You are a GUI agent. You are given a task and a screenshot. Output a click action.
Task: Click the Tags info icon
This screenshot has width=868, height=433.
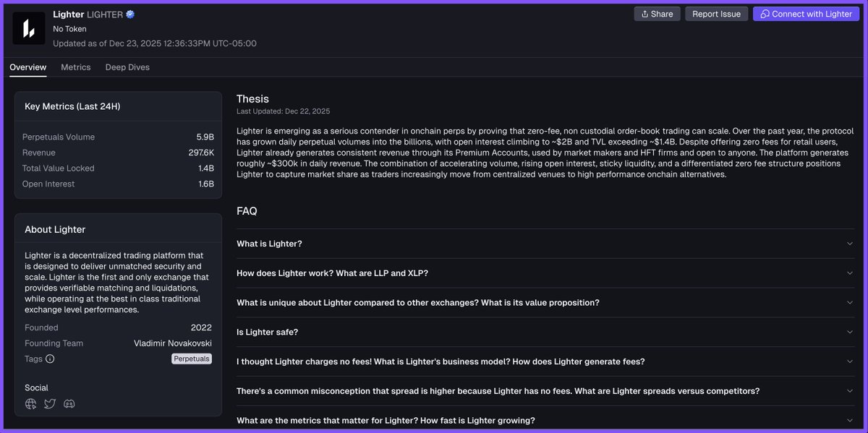(50, 359)
